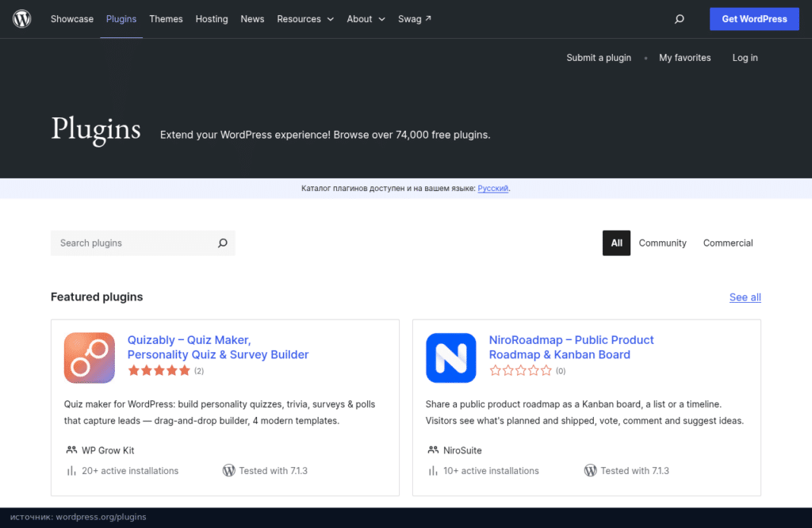
Task: Click the NiroSuite author icon
Action: pos(433,450)
